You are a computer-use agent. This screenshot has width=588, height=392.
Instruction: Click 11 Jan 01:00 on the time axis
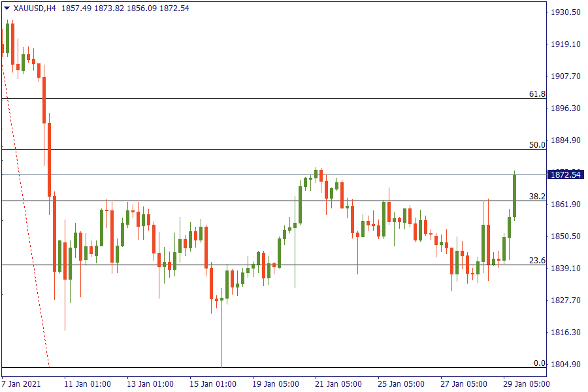click(86, 384)
